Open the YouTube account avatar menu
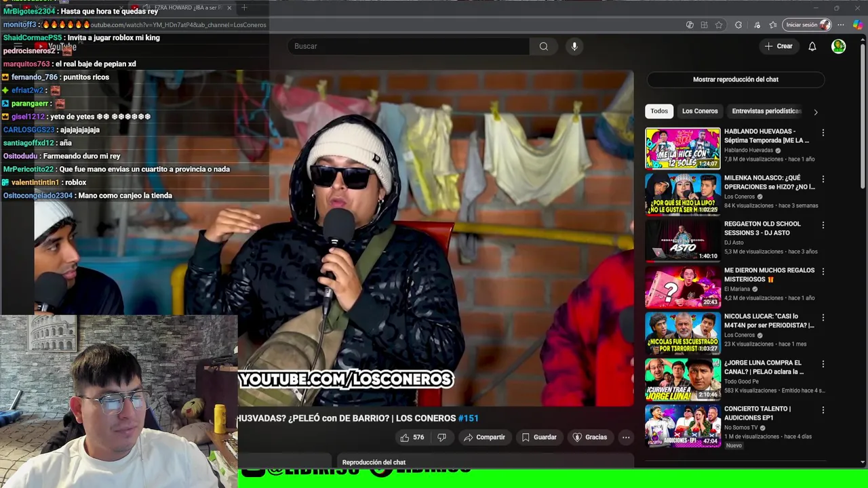 point(839,46)
